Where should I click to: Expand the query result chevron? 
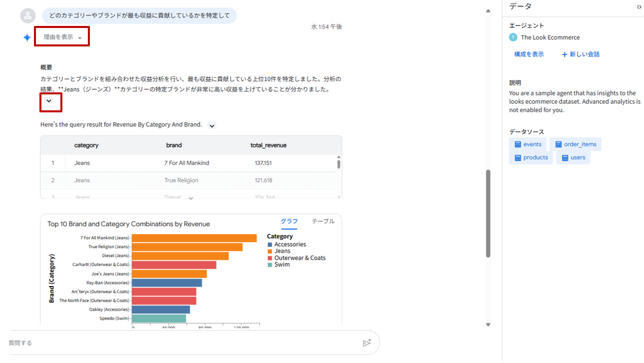click(212, 125)
